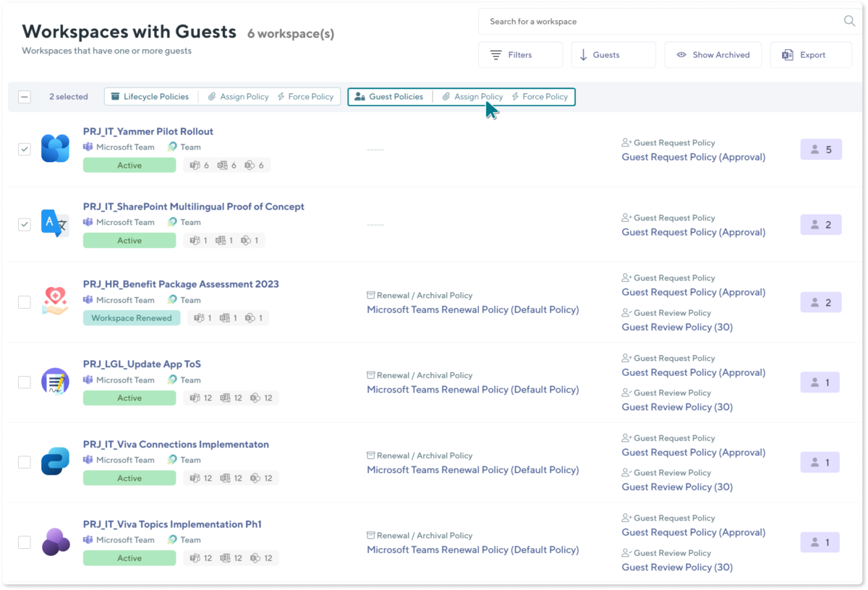Click inside the workspace search field
The width and height of the screenshot is (868, 590).
pos(651,21)
